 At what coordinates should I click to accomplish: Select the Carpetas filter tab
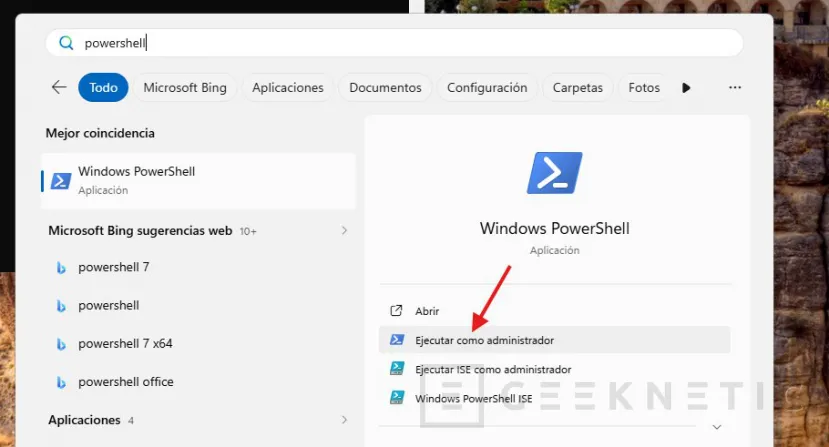point(577,87)
